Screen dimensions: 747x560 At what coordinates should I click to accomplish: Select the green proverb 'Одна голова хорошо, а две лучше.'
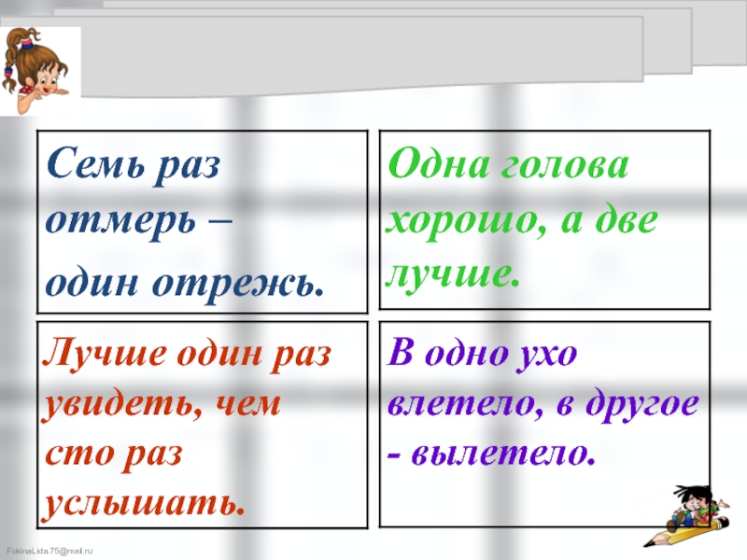[x=522, y=219]
